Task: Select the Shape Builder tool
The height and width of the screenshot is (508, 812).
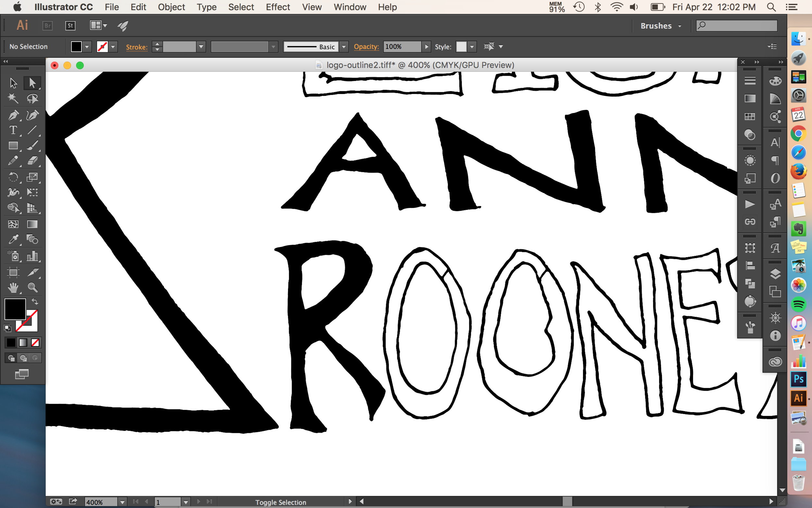Action: 13,208
